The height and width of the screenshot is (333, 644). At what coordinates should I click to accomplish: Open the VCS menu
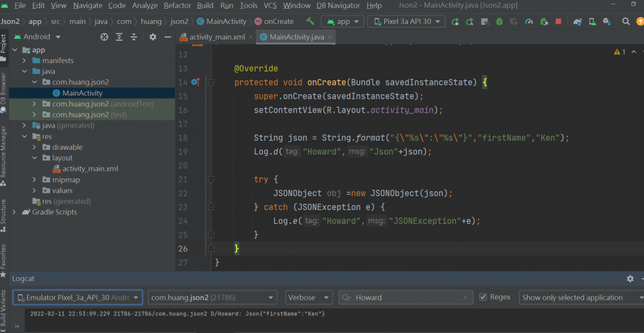click(x=270, y=6)
